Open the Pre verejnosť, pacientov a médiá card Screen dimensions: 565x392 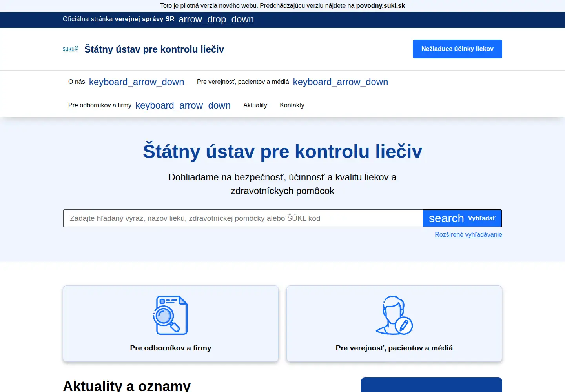(x=394, y=324)
